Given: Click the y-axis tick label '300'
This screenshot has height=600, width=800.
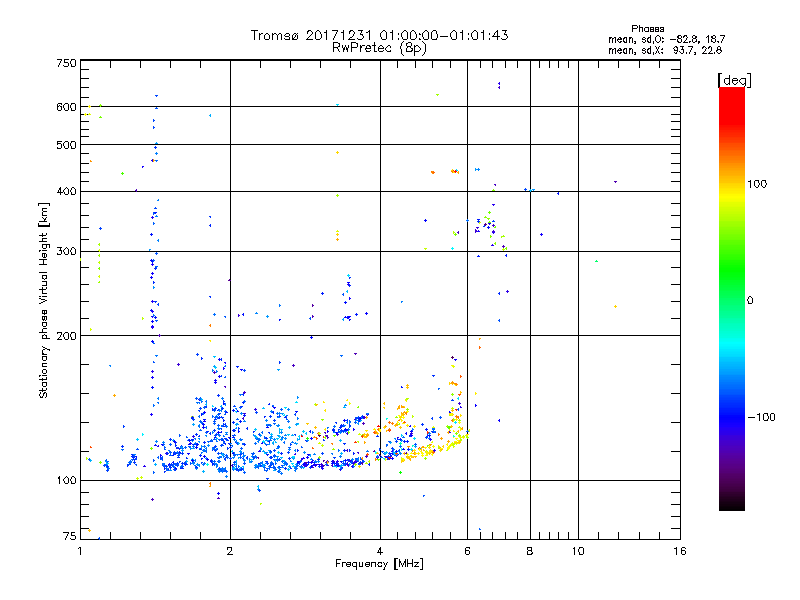Looking at the screenshot, I should coord(66,252).
